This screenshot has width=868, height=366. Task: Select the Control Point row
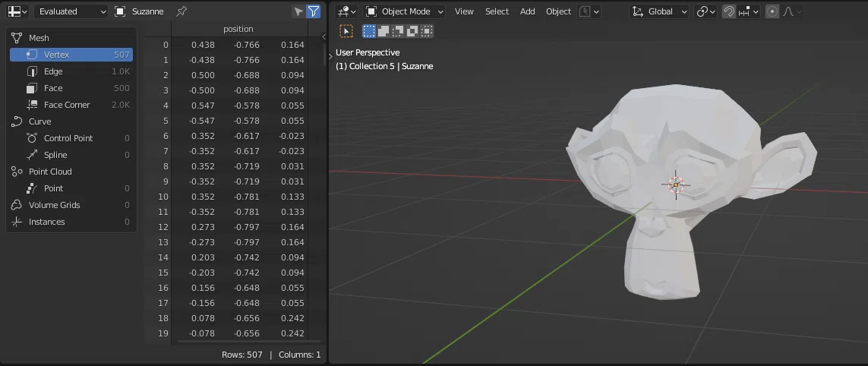click(x=71, y=138)
